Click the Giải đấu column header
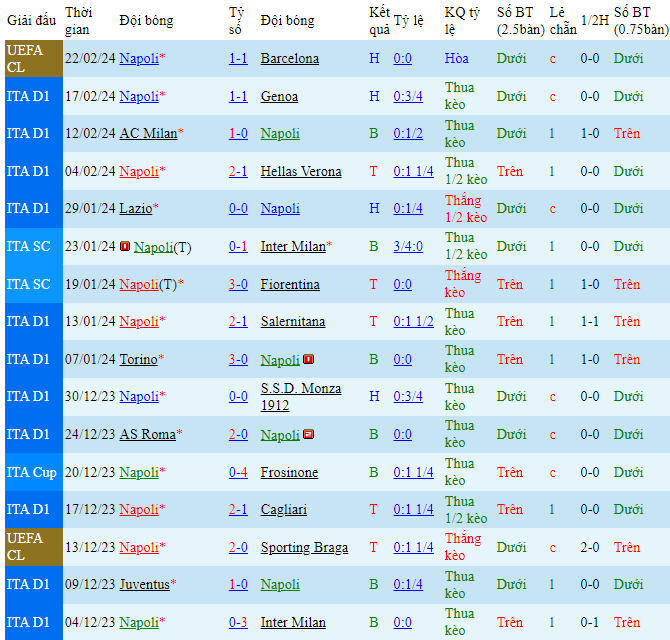 pyautogui.click(x=31, y=20)
